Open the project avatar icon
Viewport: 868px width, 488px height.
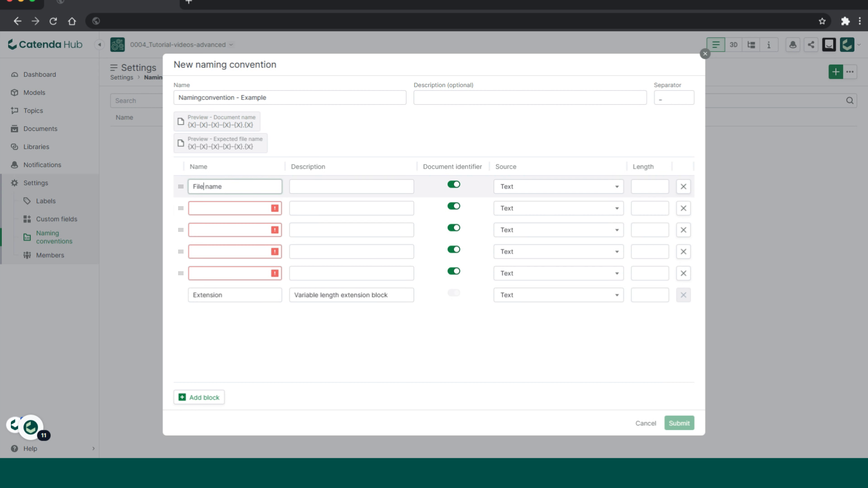(118, 45)
